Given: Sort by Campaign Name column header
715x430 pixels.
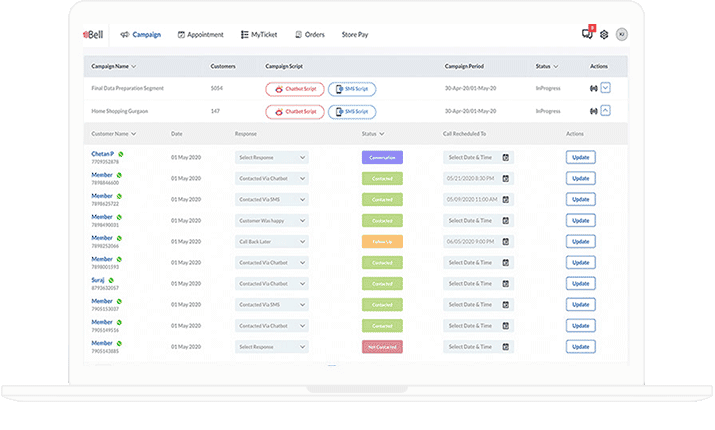Looking at the screenshot, I should coord(114,66).
